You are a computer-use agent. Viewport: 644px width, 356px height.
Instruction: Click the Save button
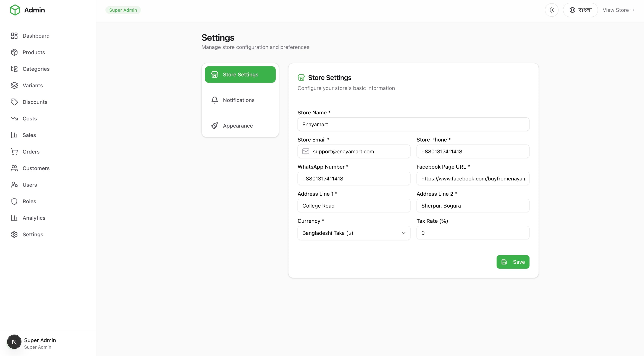(x=513, y=262)
